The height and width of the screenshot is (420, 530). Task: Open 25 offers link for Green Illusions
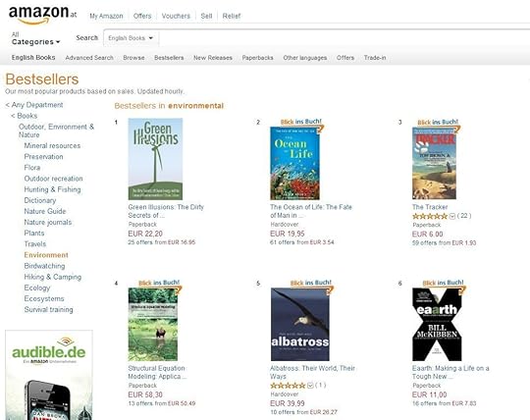[162, 242]
